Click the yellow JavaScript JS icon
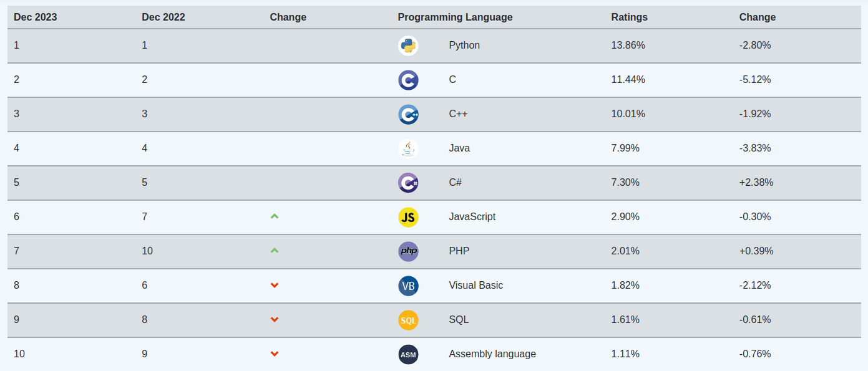Screen dimensions: 868x371 point(408,217)
